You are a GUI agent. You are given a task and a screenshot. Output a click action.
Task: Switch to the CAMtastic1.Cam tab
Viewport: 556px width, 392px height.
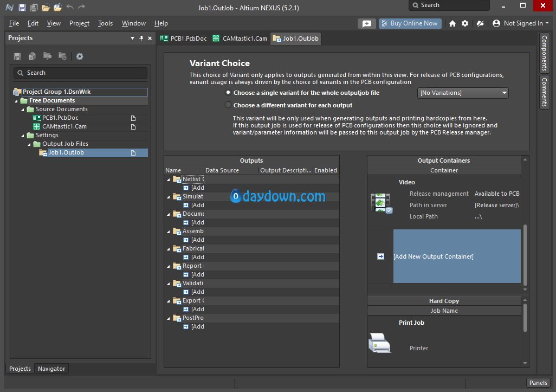tap(240, 38)
